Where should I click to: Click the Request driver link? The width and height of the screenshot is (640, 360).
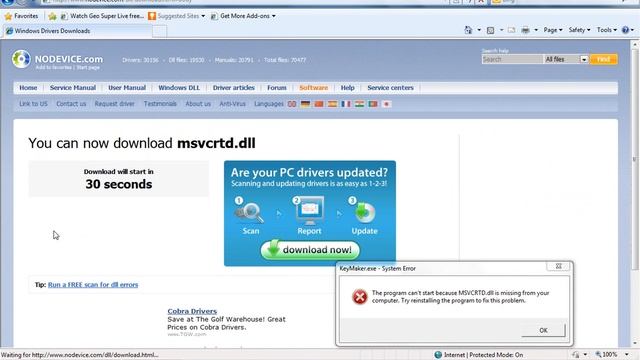click(115, 104)
